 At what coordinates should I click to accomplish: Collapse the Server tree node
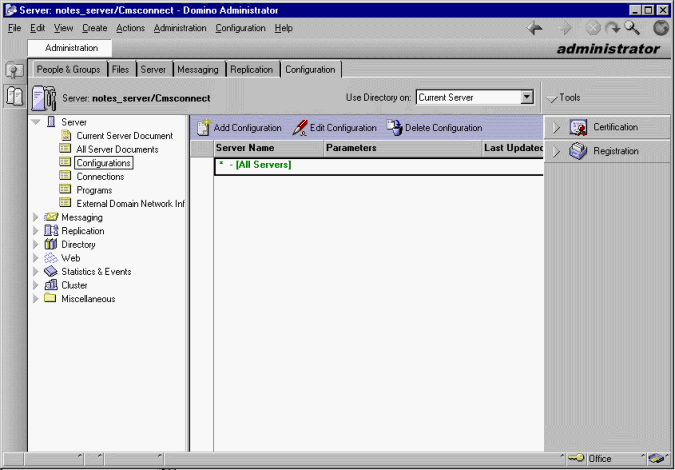(36, 122)
